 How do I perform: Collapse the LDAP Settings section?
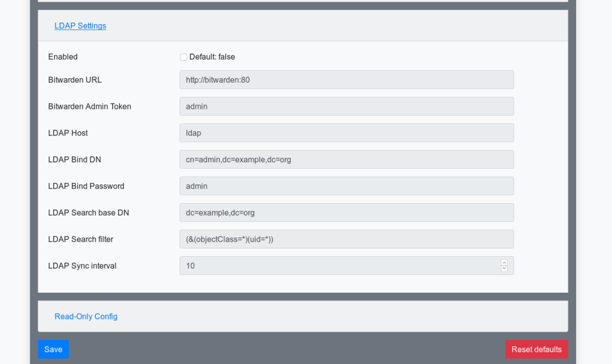[x=80, y=26]
